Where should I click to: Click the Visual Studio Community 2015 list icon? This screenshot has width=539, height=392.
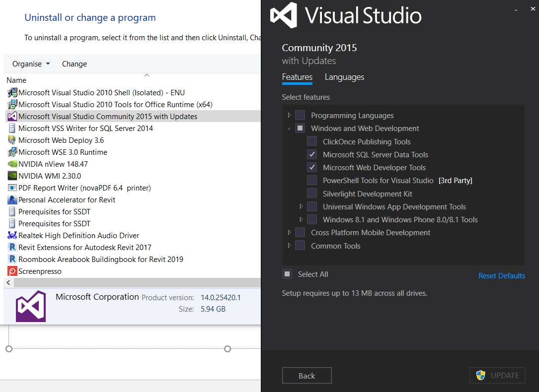[x=12, y=117]
